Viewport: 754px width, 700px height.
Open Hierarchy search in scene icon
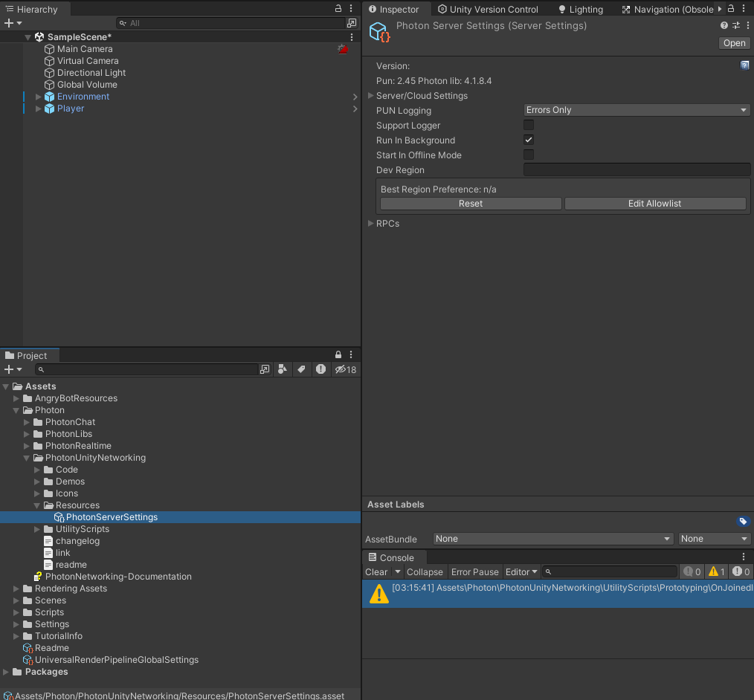click(352, 22)
